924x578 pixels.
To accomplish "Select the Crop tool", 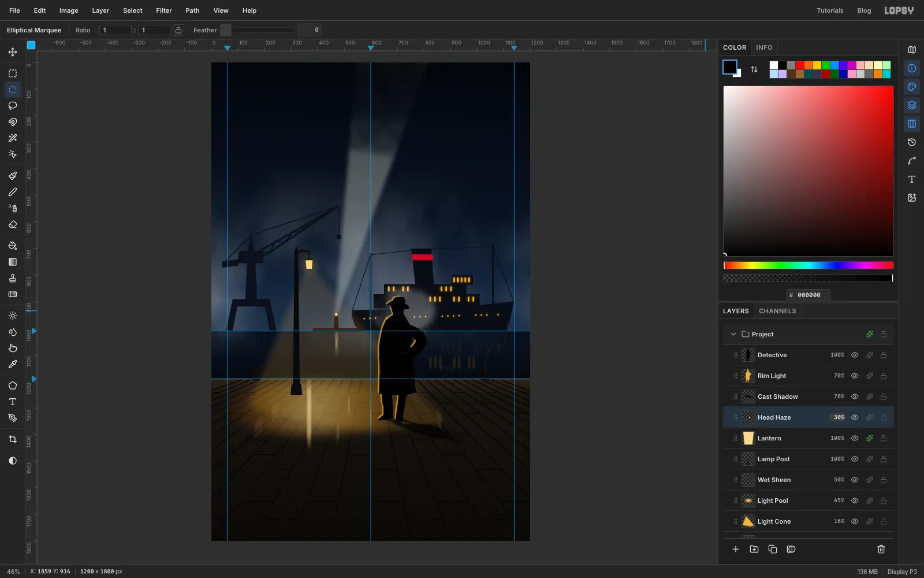I will [x=13, y=439].
